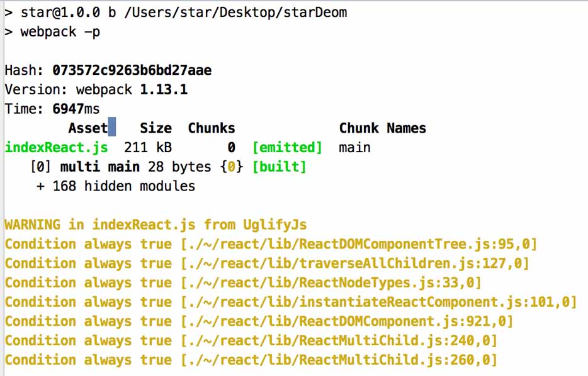Click the path /Users/star/Desktop/starDeom
Image resolution: width=588 pixels, height=376 pixels.
tap(236, 13)
